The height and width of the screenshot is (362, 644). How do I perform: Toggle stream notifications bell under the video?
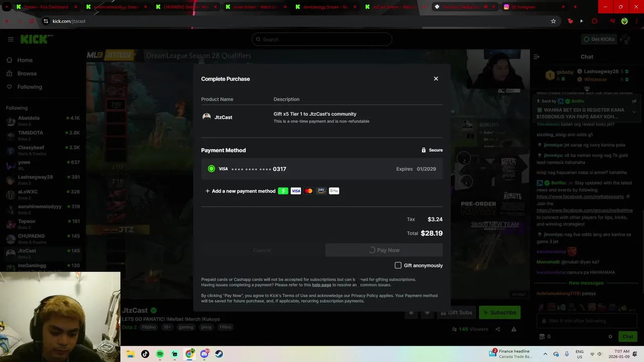(411, 312)
